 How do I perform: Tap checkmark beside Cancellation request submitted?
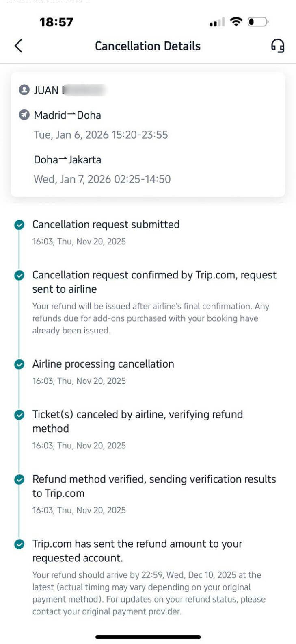(x=19, y=225)
